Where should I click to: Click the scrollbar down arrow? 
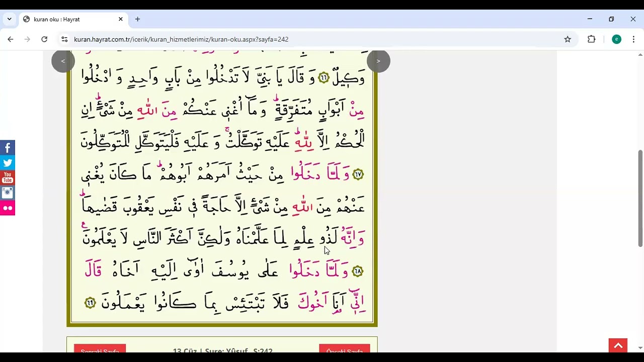(640, 348)
